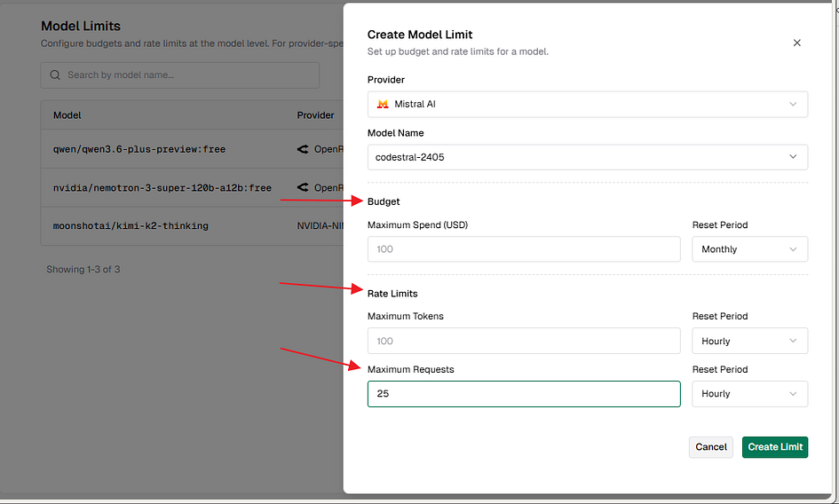Click the Create Limit button
Screen dimensions: 839x504
pyautogui.click(x=775, y=447)
